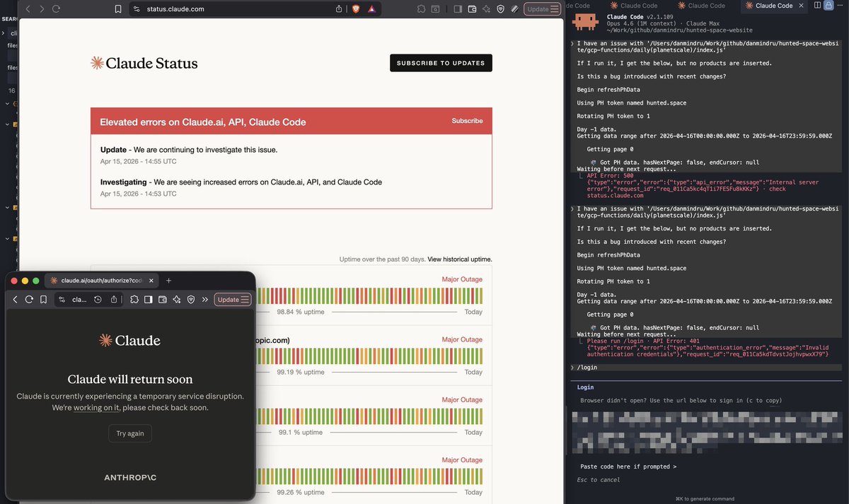This screenshot has height=504, width=849.
Task: Click Esc to cancel text in terminal
Action: click(598, 480)
